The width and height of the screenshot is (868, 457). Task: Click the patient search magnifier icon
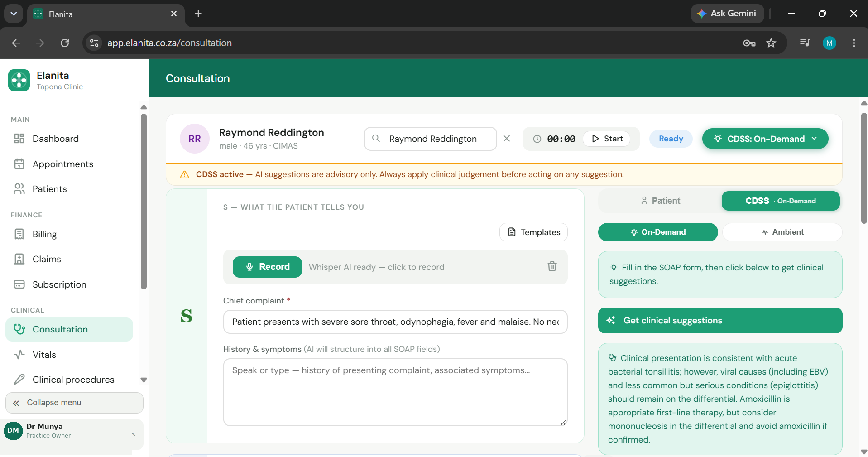(376, 138)
